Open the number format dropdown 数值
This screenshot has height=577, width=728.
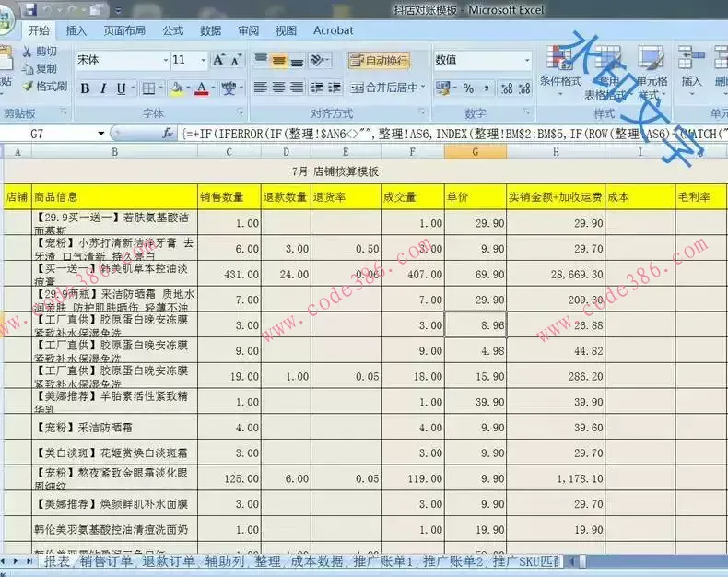[x=527, y=61]
